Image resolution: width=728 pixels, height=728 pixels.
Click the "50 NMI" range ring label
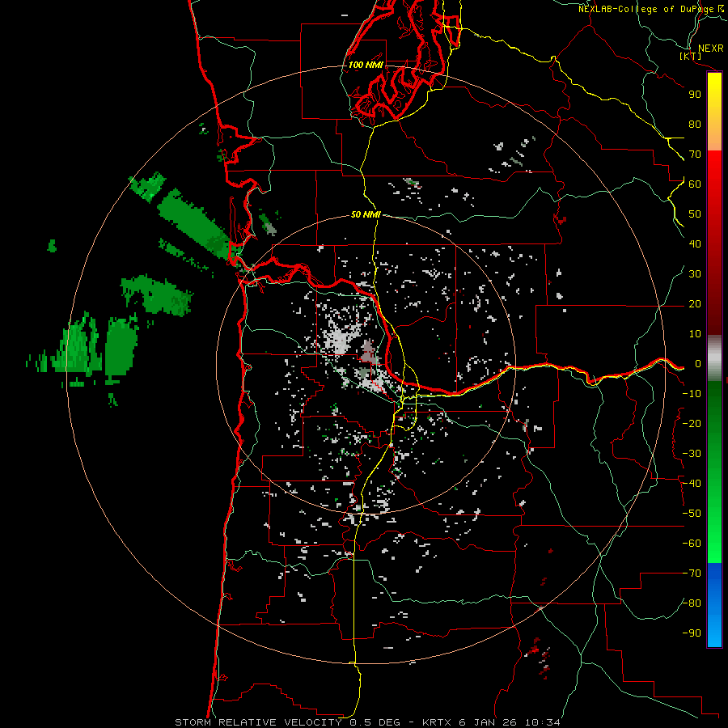(366, 214)
